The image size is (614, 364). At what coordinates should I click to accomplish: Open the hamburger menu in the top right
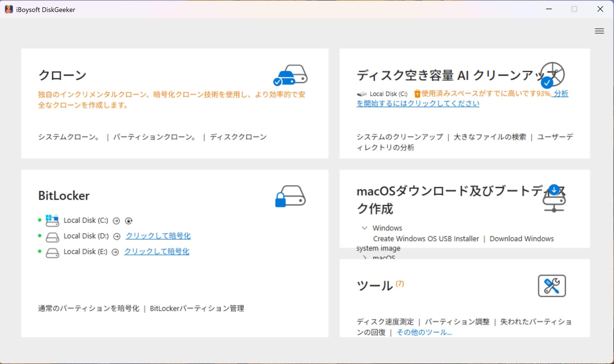599,31
